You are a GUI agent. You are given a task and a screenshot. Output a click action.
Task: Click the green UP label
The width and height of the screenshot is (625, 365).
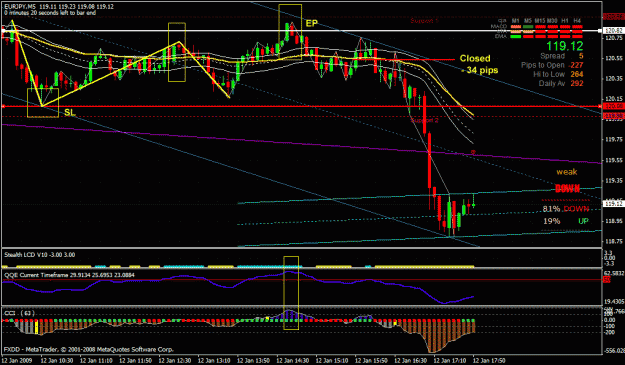pos(583,221)
